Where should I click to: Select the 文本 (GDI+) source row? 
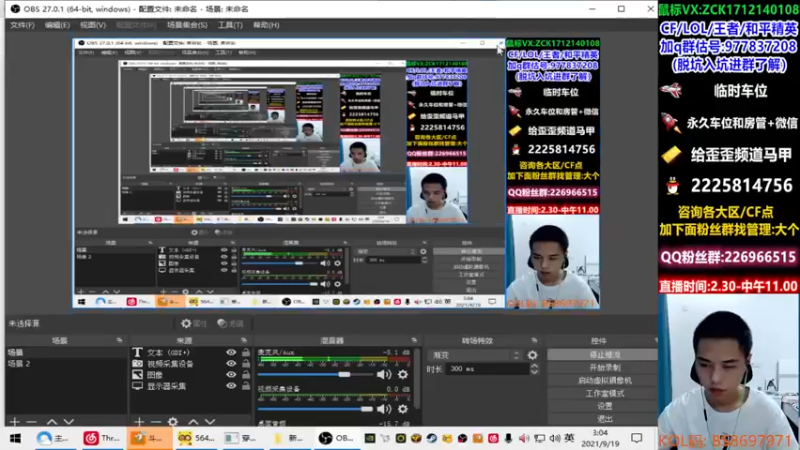coord(191,353)
